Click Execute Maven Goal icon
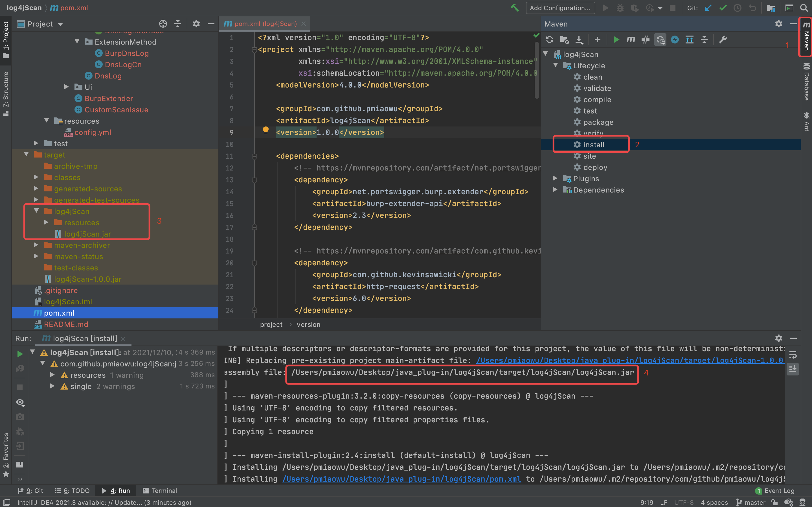812x507 pixels. (631, 40)
